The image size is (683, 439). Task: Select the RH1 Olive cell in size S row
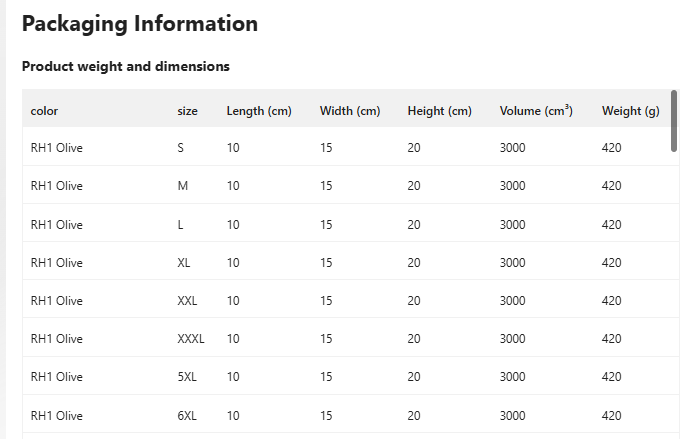click(x=57, y=148)
